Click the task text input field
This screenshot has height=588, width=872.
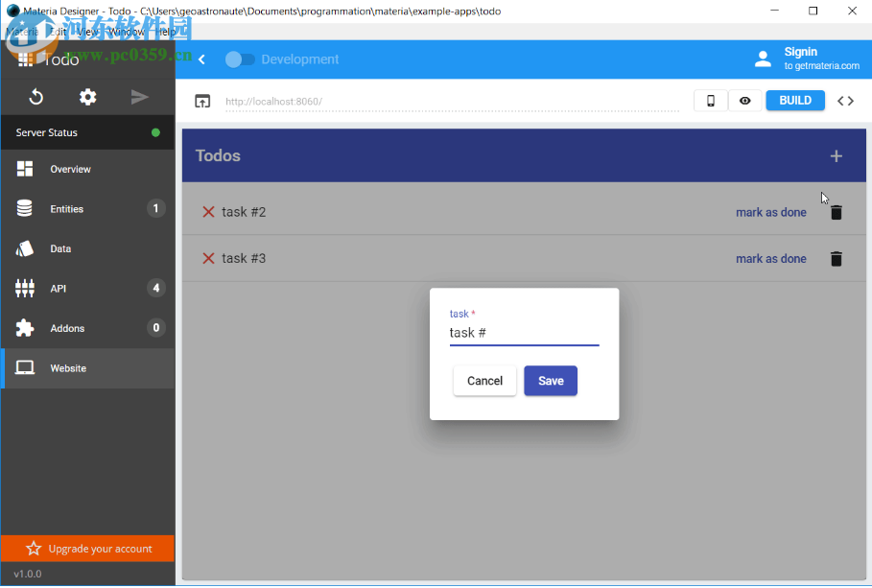click(x=525, y=333)
